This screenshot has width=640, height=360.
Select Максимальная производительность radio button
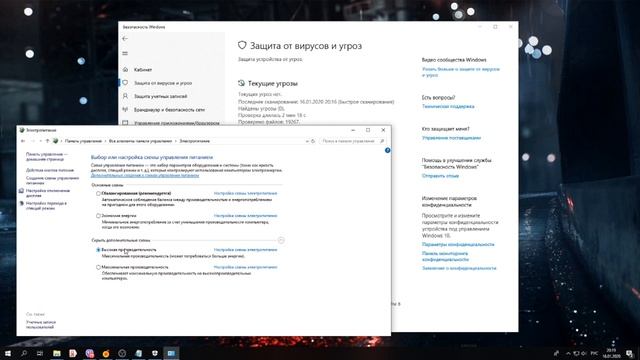pos(98,267)
